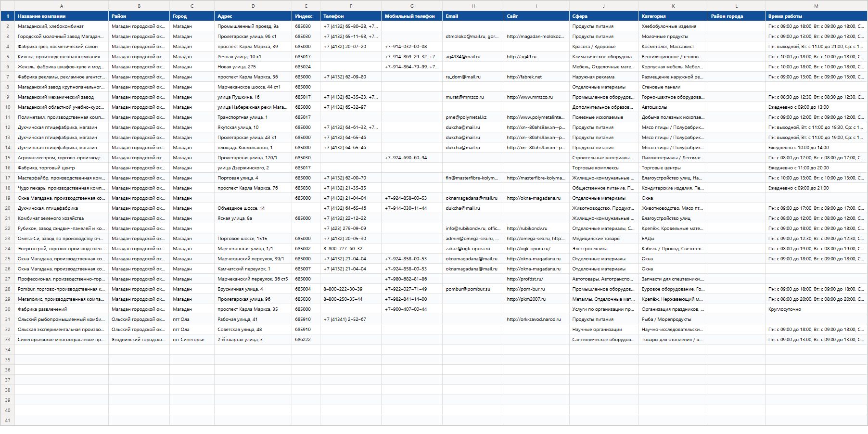This screenshot has height=434, width=868.
Task: Select the column M header
Action: (x=816, y=6)
